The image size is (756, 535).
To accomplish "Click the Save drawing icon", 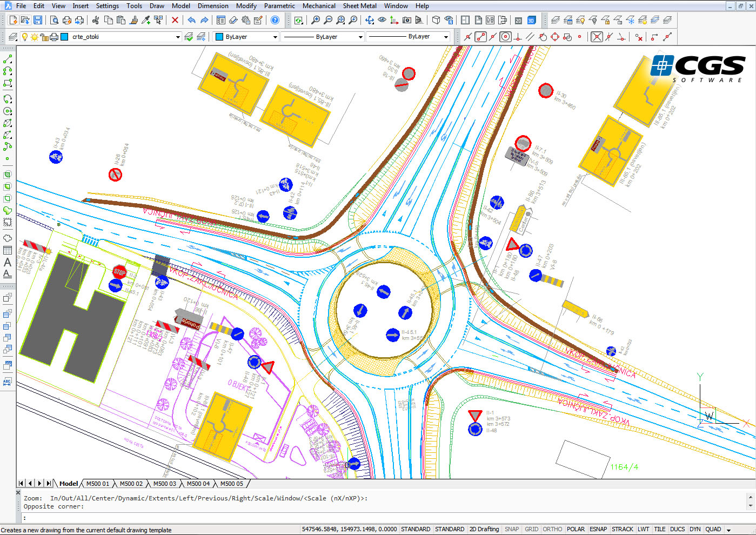I will point(38,20).
